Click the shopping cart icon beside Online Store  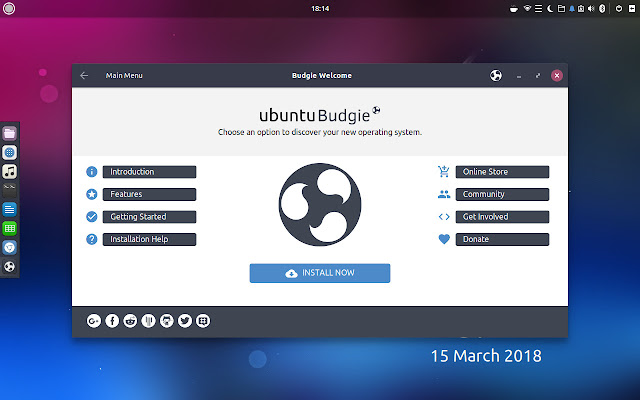pyautogui.click(x=444, y=171)
